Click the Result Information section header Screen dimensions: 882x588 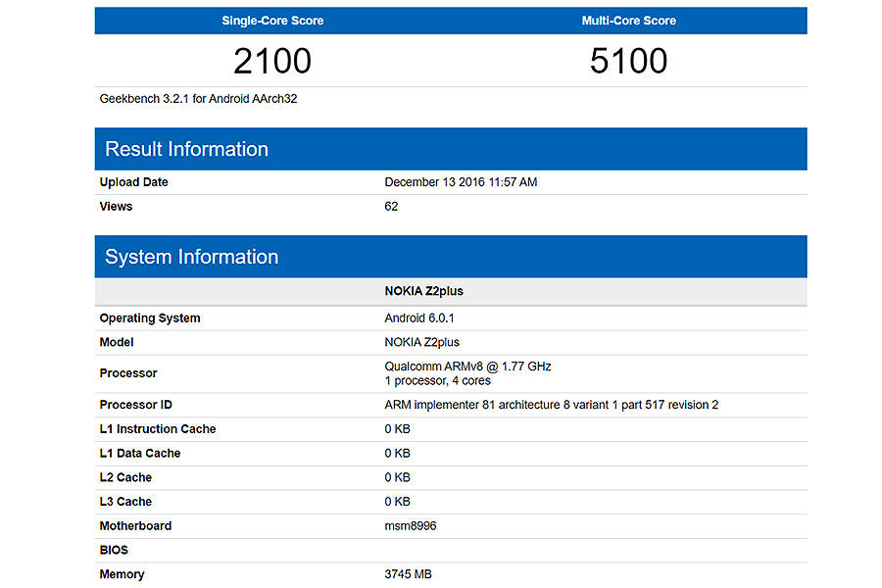point(186,149)
